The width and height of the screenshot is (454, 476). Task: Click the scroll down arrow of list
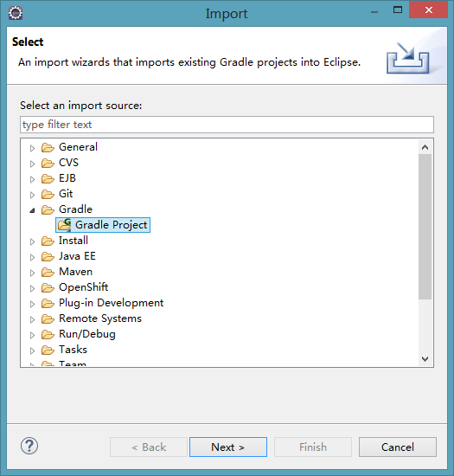click(x=425, y=359)
